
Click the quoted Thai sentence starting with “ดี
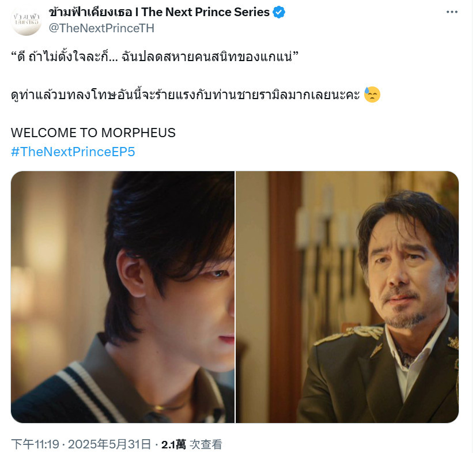tap(155, 56)
